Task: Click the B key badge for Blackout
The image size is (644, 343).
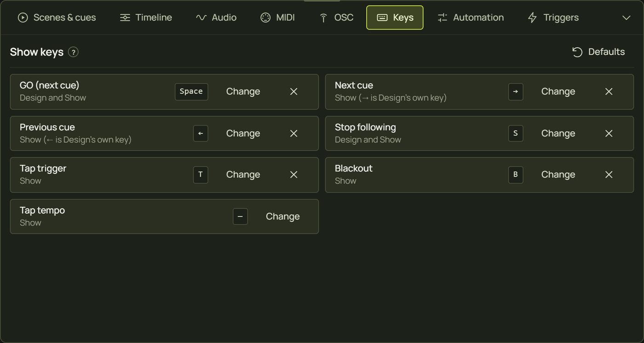Action: click(x=516, y=175)
